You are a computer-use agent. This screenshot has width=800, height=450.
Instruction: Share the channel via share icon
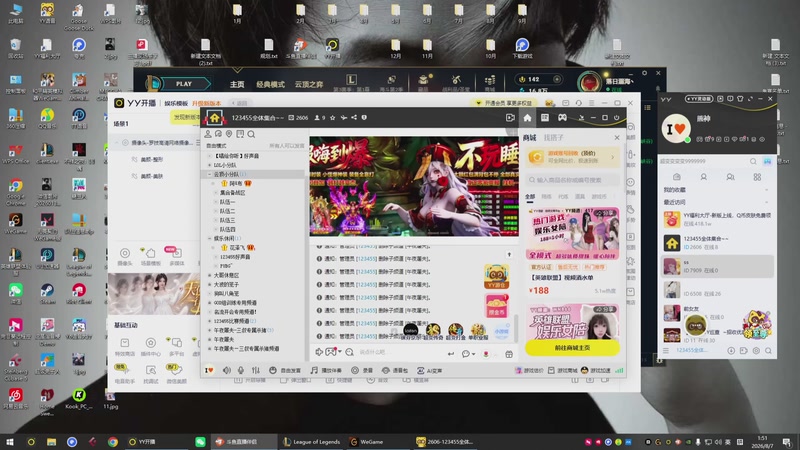coord(354,118)
